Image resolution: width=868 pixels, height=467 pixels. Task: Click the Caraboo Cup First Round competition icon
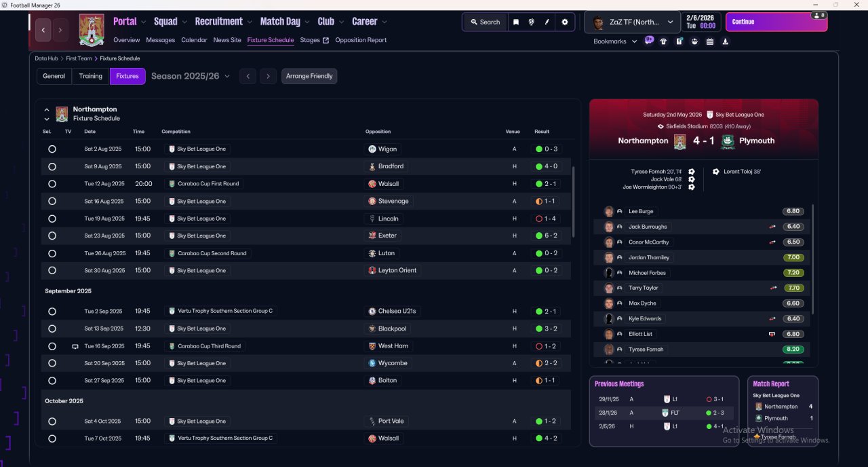tap(172, 184)
